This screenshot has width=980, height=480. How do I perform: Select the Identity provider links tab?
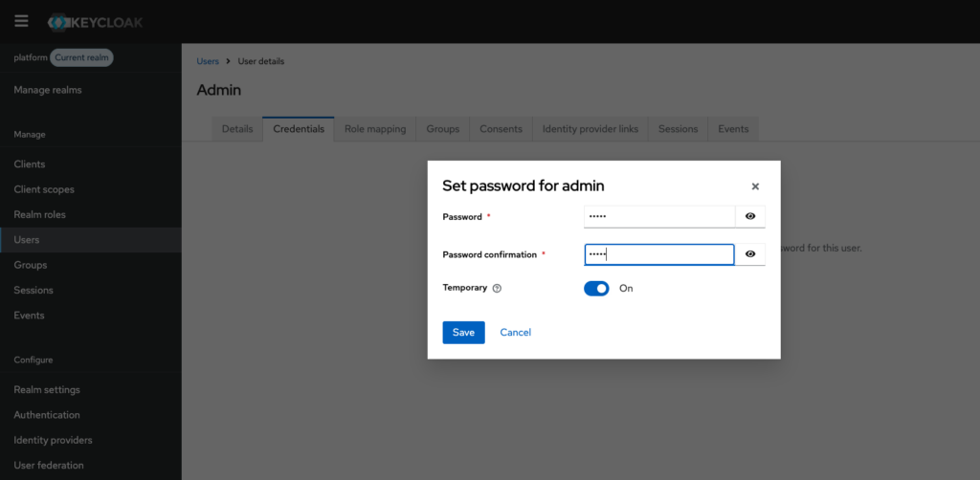pyautogui.click(x=590, y=129)
